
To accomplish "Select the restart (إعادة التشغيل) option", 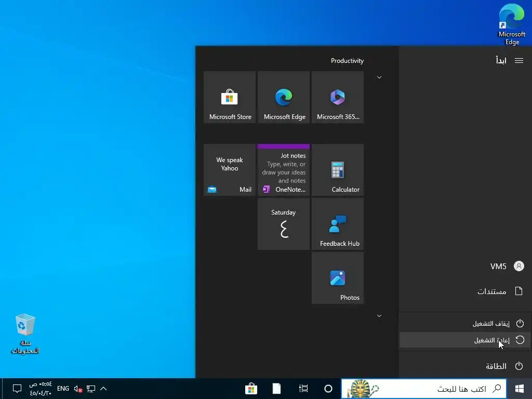I will pyautogui.click(x=465, y=340).
